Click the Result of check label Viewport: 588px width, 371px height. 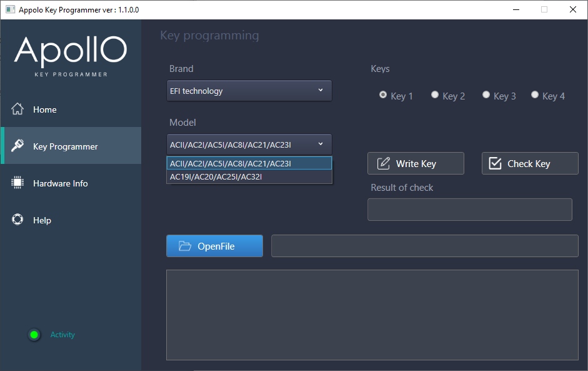point(402,188)
